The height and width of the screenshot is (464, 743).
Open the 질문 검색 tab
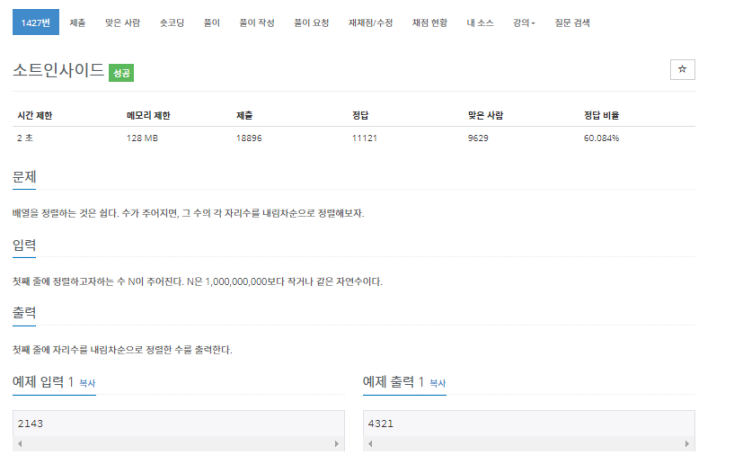click(x=572, y=23)
